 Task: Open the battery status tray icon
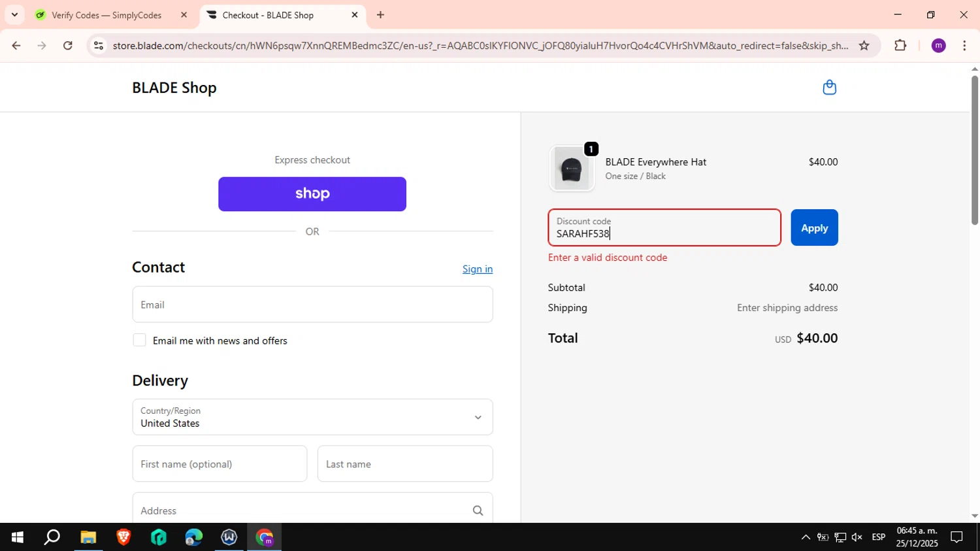(823, 537)
